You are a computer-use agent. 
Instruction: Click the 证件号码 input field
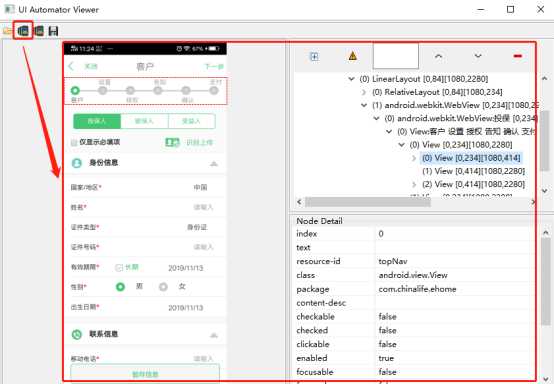tap(204, 247)
